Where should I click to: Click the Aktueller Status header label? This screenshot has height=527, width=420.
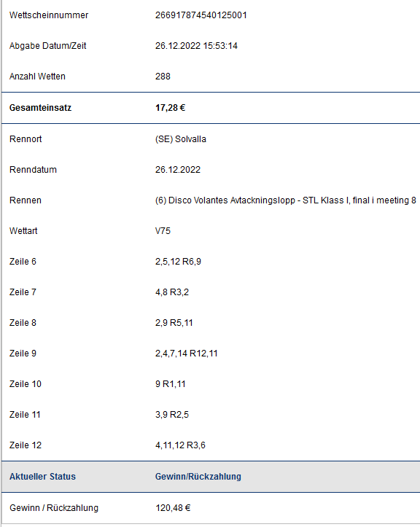tap(42, 477)
